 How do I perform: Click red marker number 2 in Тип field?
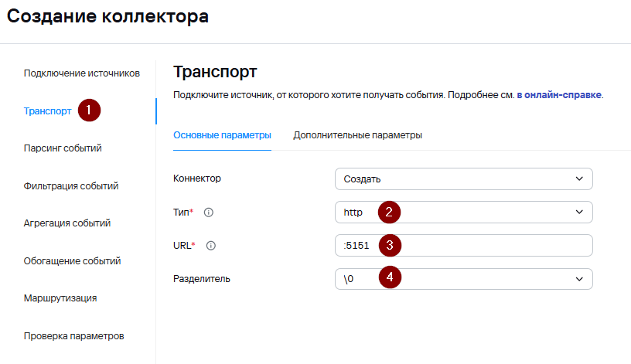coord(391,212)
